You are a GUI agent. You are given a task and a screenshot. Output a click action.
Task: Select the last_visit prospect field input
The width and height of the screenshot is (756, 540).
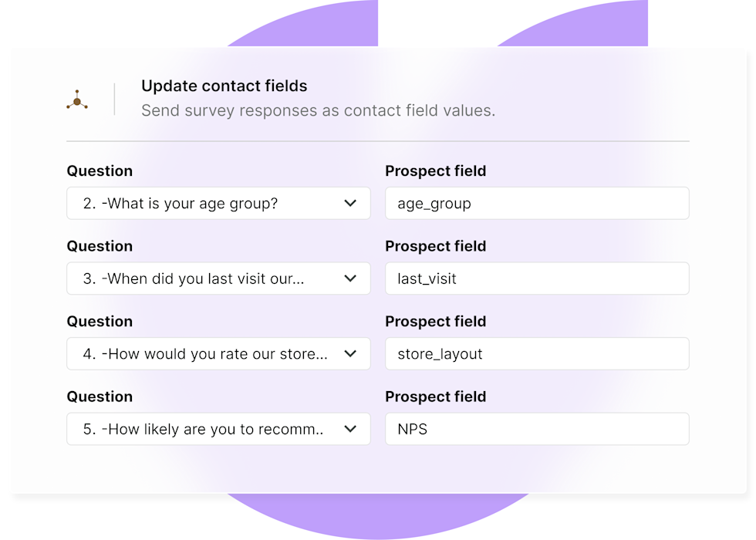[x=537, y=278]
